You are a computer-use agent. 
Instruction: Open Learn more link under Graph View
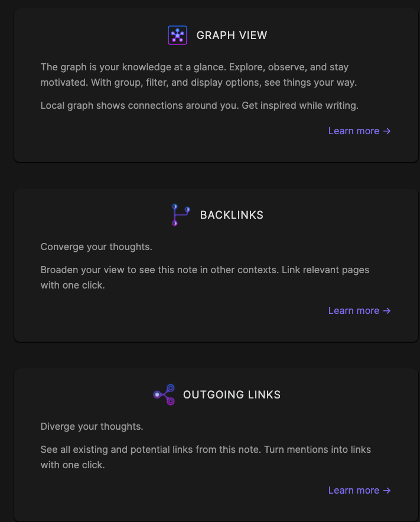coord(354,131)
